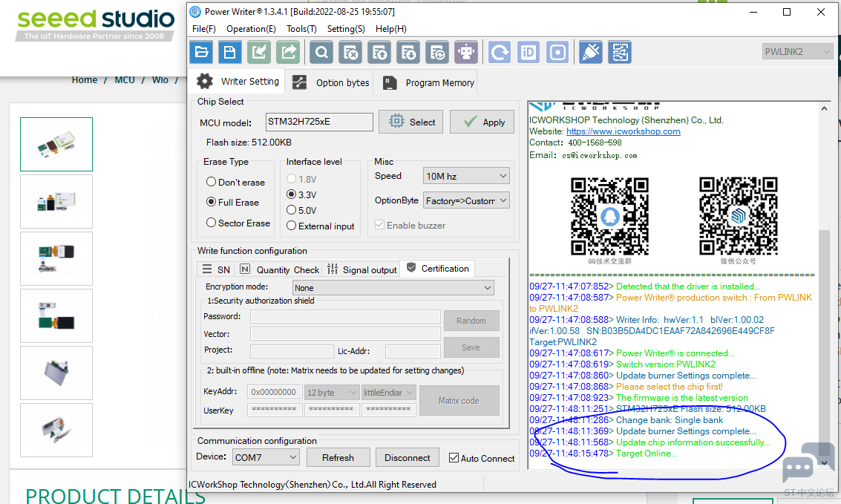Open the Operation(E) menu
The width and height of the screenshot is (841, 504).
pos(251,29)
